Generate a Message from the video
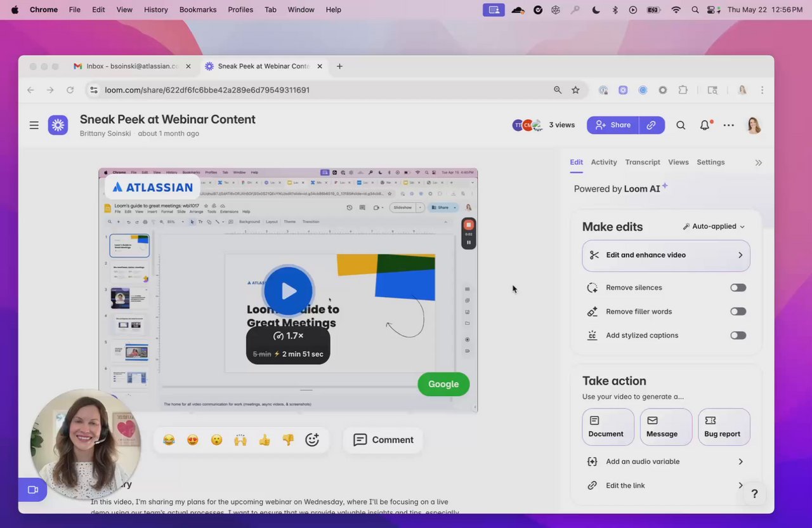 666,427
